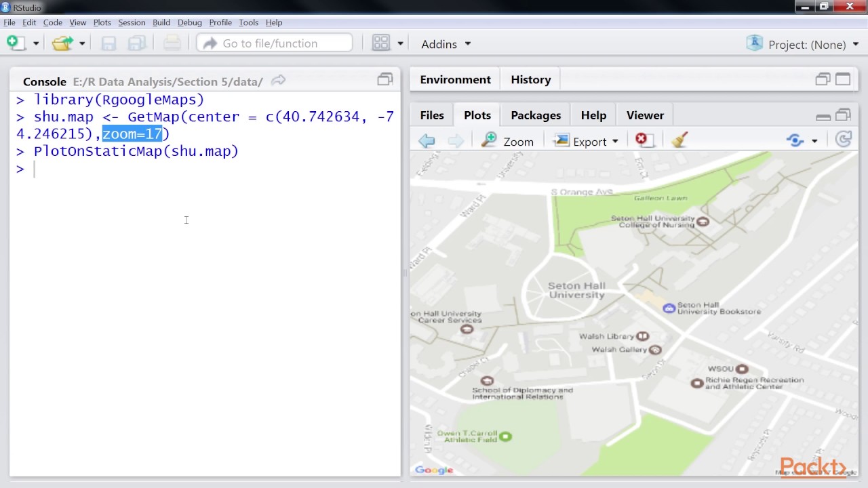The image size is (868, 488).
Task: Open the Project: (None) menu
Action: tap(814, 45)
